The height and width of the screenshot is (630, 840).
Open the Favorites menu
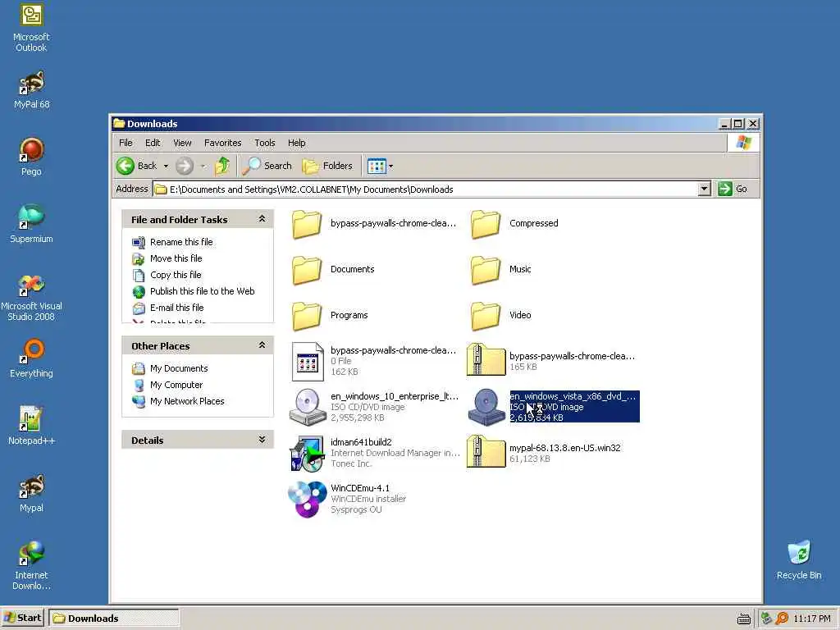(x=223, y=143)
